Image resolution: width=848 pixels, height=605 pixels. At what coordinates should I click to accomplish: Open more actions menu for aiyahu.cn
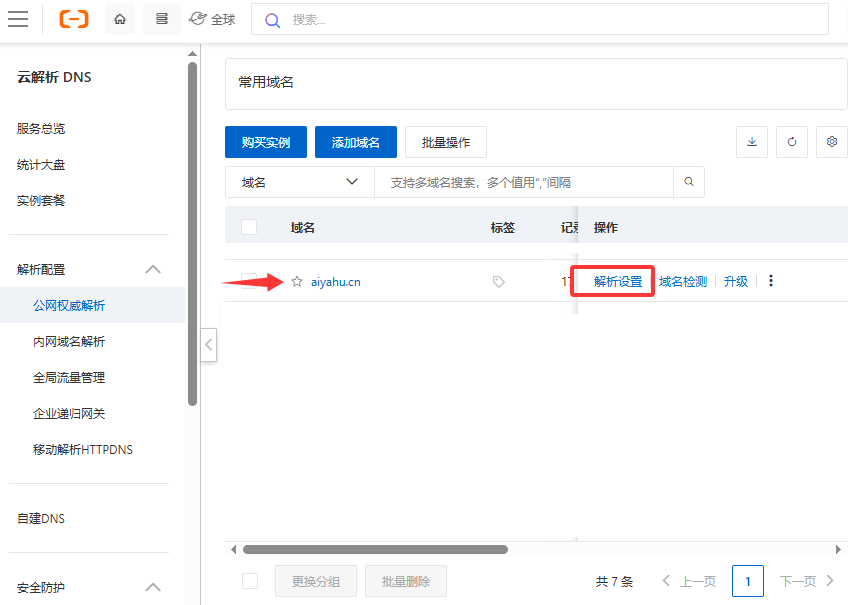click(770, 281)
